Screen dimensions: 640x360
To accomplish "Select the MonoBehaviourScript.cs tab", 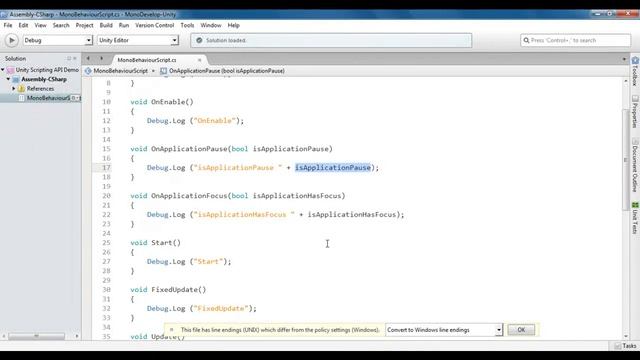I will pos(147,60).
